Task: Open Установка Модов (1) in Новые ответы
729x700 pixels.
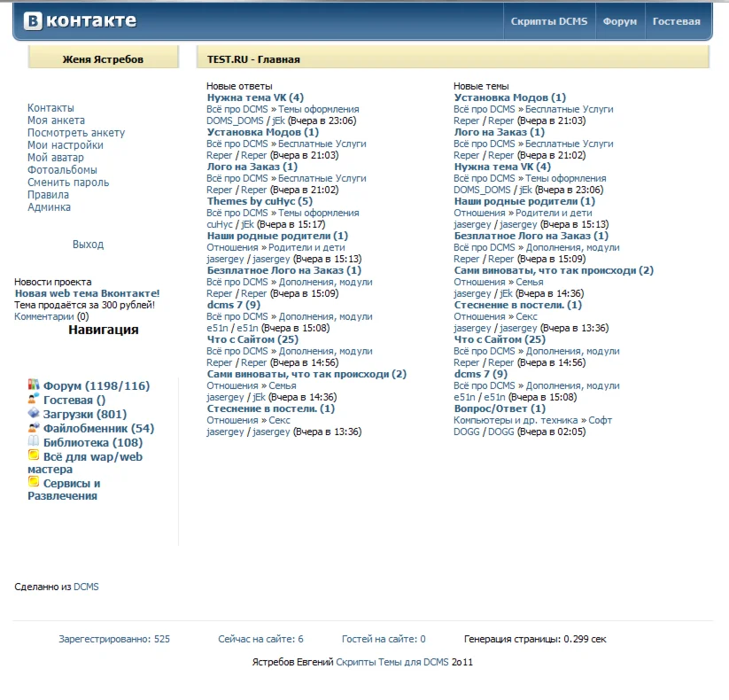Action: click(263, 132)
